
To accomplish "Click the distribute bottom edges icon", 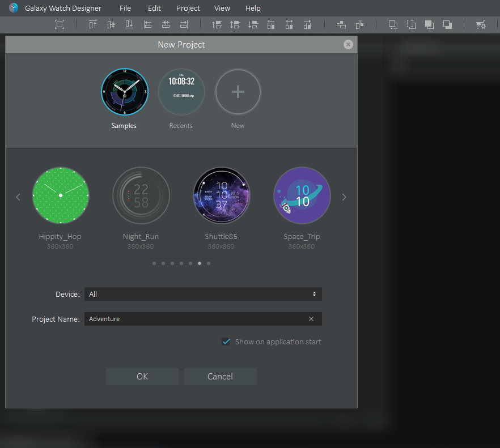I will (x=253, y=24).
